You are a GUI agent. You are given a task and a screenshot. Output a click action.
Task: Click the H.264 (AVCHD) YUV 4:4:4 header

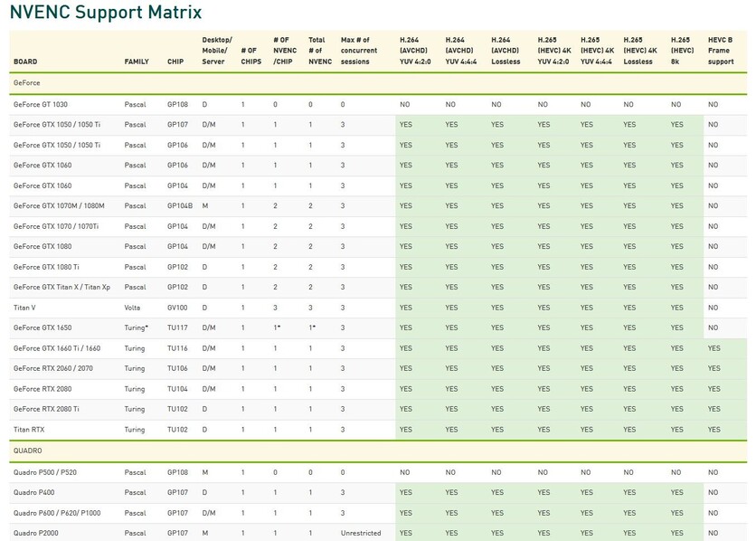[x=461, y=51]
